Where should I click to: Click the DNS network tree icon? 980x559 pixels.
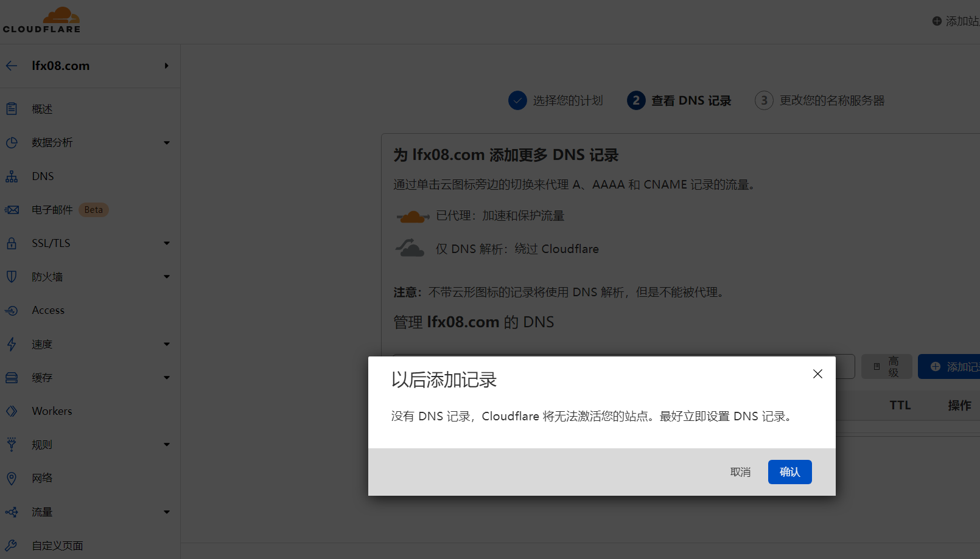pos(12,176)
